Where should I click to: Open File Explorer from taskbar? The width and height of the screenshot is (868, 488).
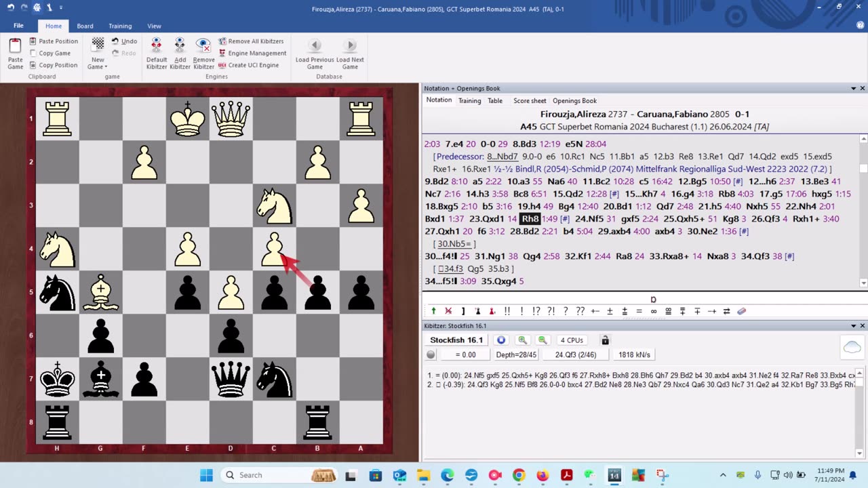(423, 475)
